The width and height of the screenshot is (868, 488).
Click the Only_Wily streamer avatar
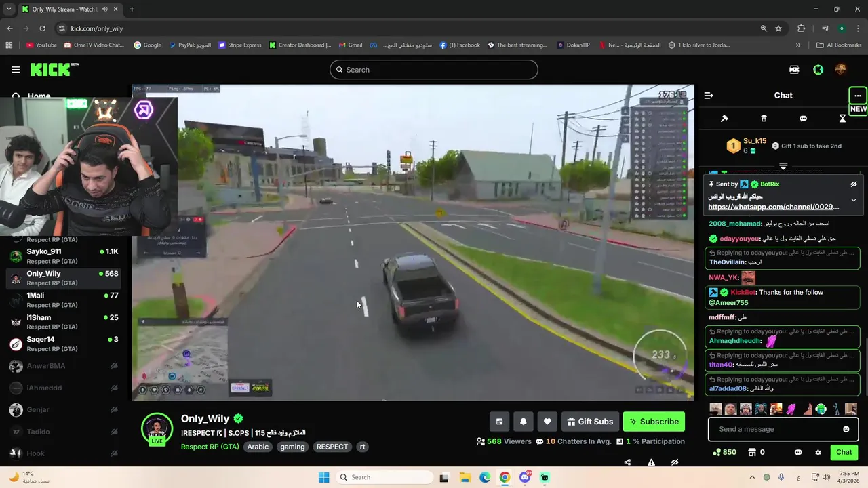(157, 428)
